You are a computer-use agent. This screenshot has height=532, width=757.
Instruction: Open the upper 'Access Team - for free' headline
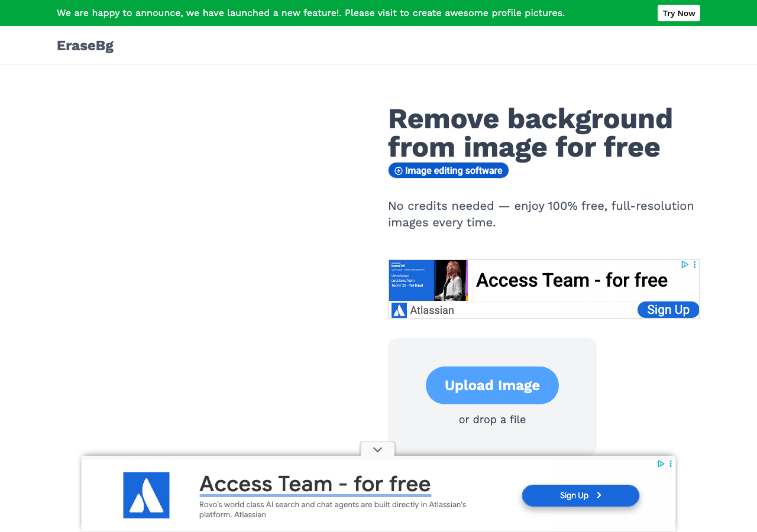click(x=572, y=280)
